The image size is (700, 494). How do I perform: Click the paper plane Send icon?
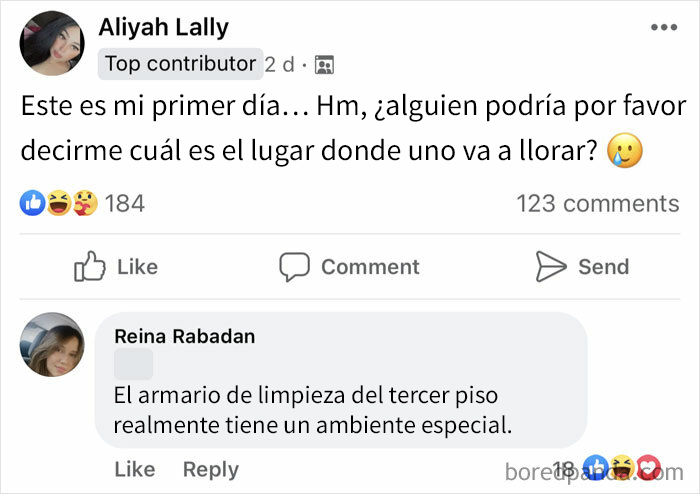tap(551, 266)
